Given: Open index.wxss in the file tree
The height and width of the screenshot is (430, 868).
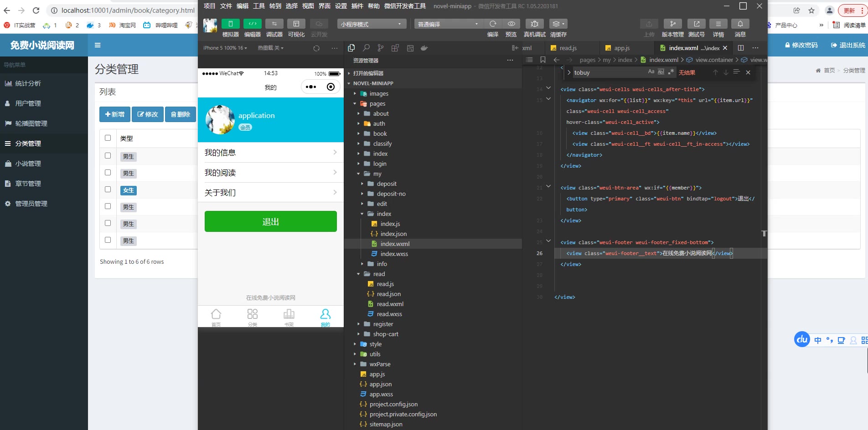Looking at the screenshot, I should tap(394, 254).
